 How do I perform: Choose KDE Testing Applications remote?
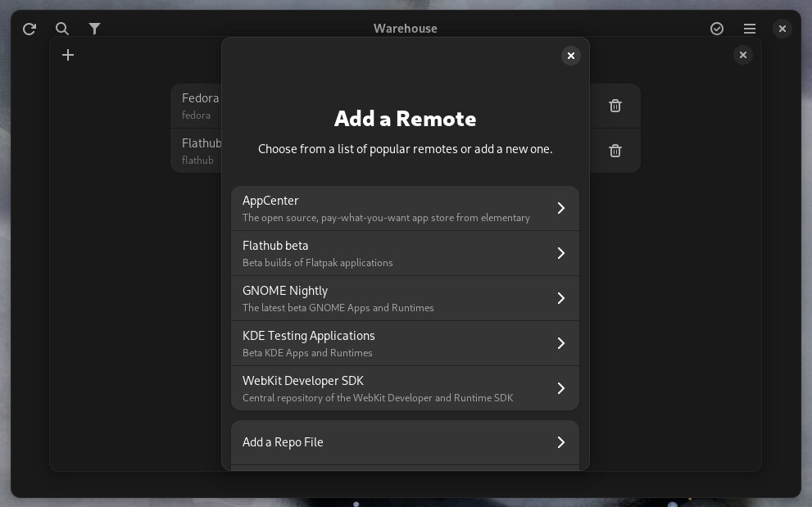405,343
